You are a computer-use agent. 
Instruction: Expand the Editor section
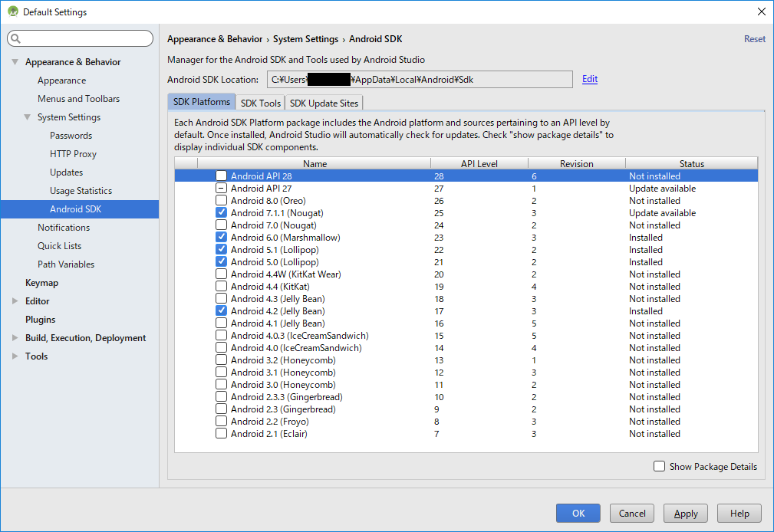point(15,300)
